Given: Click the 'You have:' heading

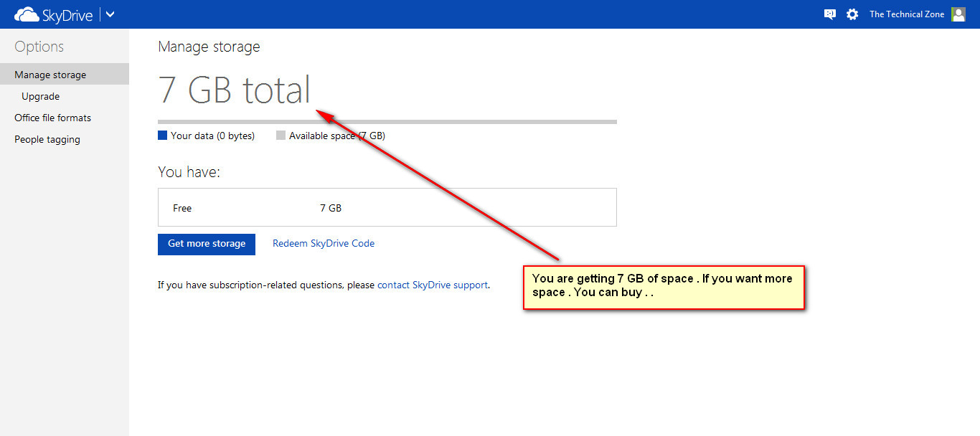Looking at the screenshot, I should click(189, 172).
